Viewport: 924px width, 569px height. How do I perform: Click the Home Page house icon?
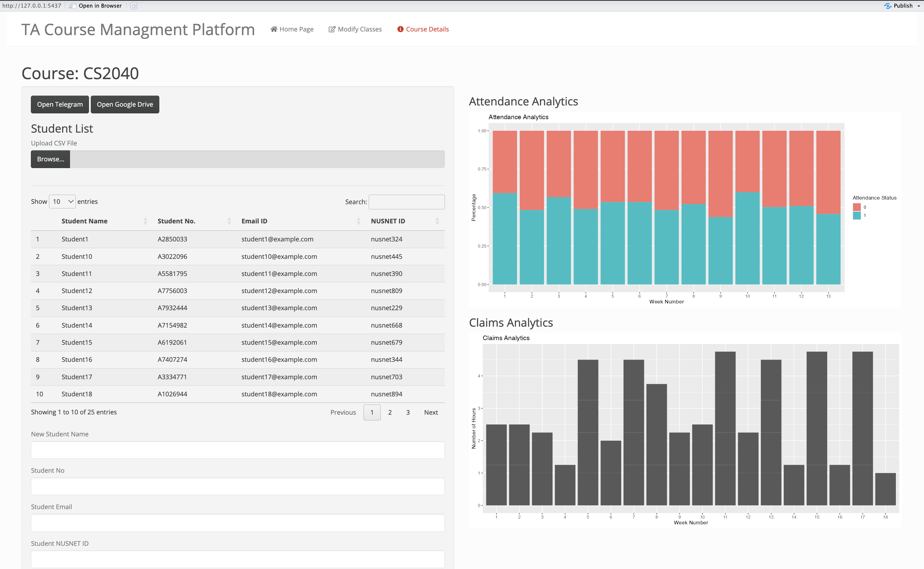click(274, 29)
